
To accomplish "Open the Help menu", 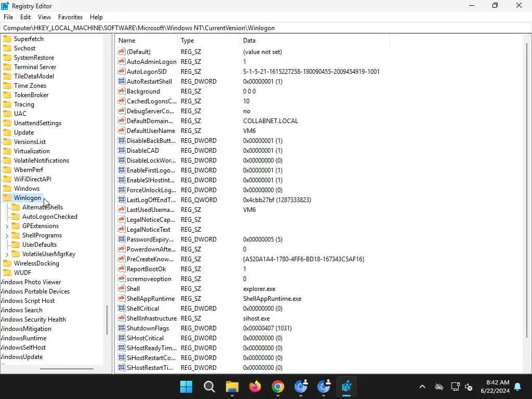I will point(96,17).
